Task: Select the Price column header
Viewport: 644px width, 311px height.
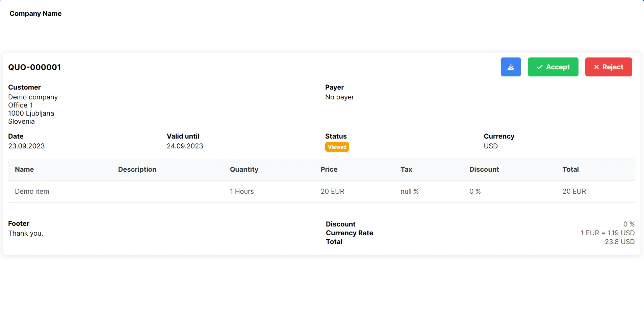Action: pos(329,169)
